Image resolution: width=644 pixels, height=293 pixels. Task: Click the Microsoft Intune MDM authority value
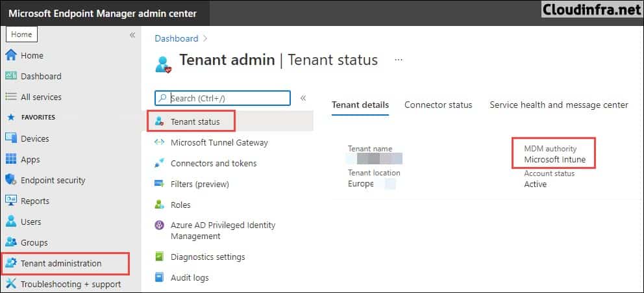555,159
